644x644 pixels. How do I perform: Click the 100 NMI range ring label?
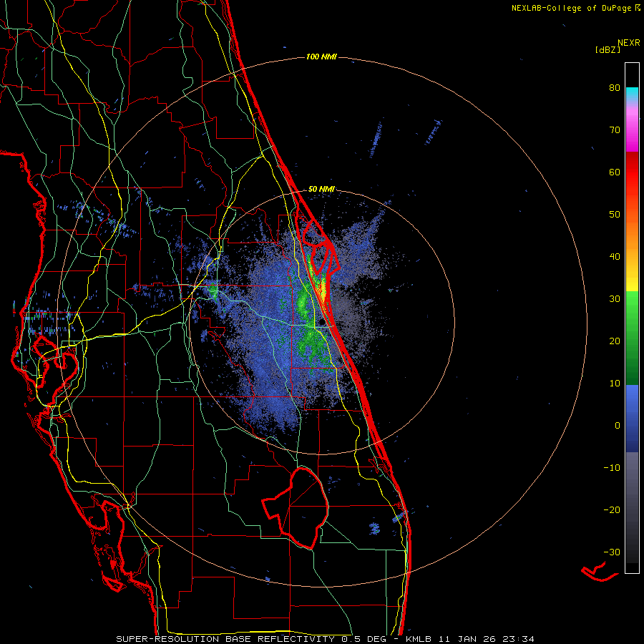pos(321,57)
